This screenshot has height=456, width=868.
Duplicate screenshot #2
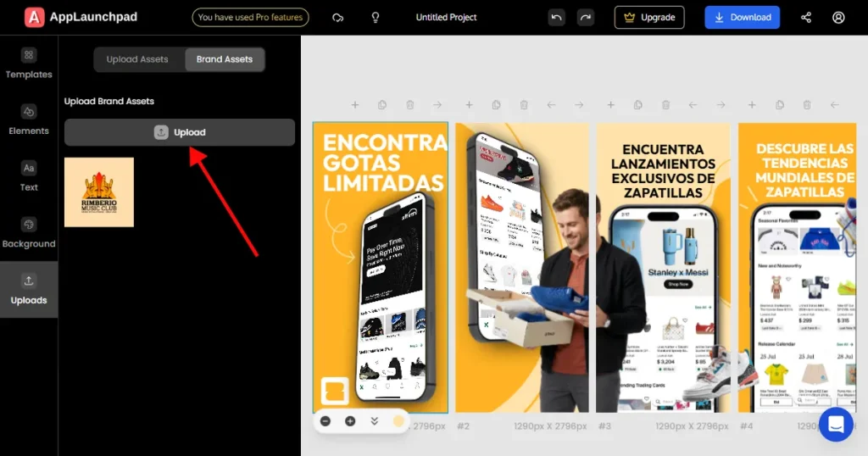tap(496, 104)
